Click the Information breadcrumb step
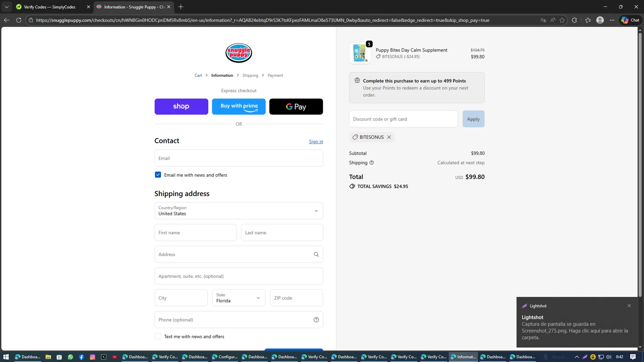The image size is (644, 362). coord(222,75)
